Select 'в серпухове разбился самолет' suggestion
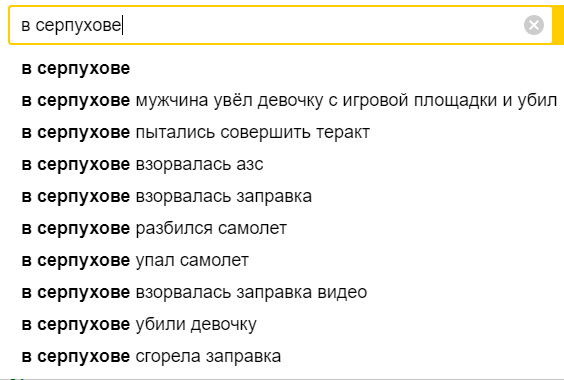The height and width of the screenshot is (380, 564). [x=154, y=229]
